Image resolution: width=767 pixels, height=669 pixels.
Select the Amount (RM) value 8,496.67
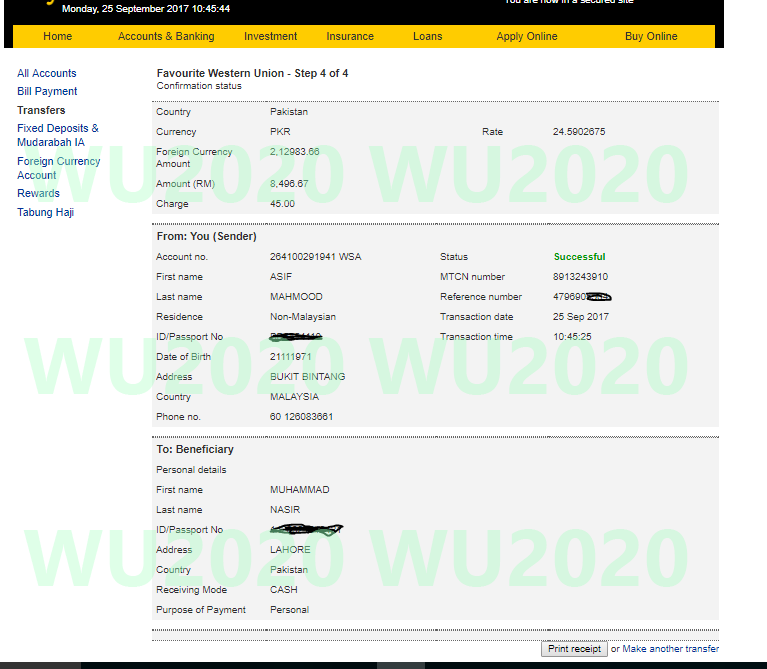(x=289, y=184)
